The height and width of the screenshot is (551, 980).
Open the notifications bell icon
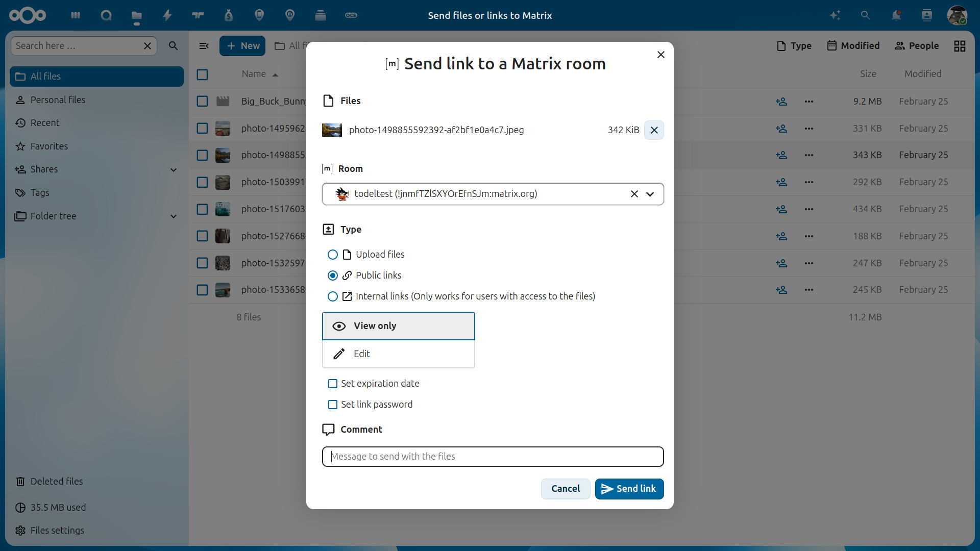coord(896,15)
